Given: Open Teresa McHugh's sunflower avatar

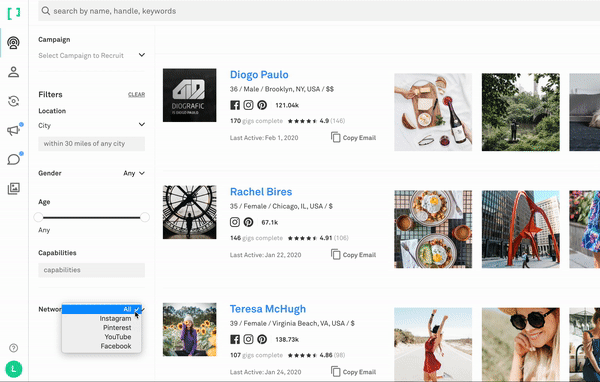Looking at the screenshot, I should pyautogui.click(x=189, y=330).
